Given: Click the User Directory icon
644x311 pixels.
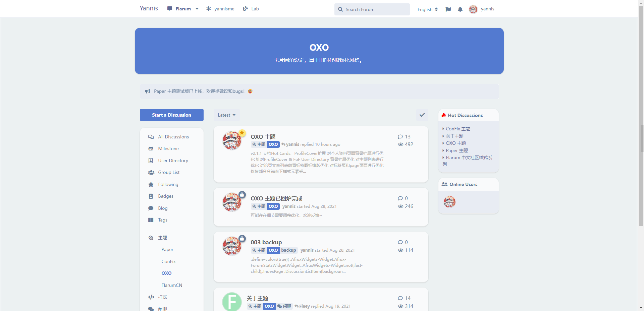Looking at the screenshot, I should [151, 161].
